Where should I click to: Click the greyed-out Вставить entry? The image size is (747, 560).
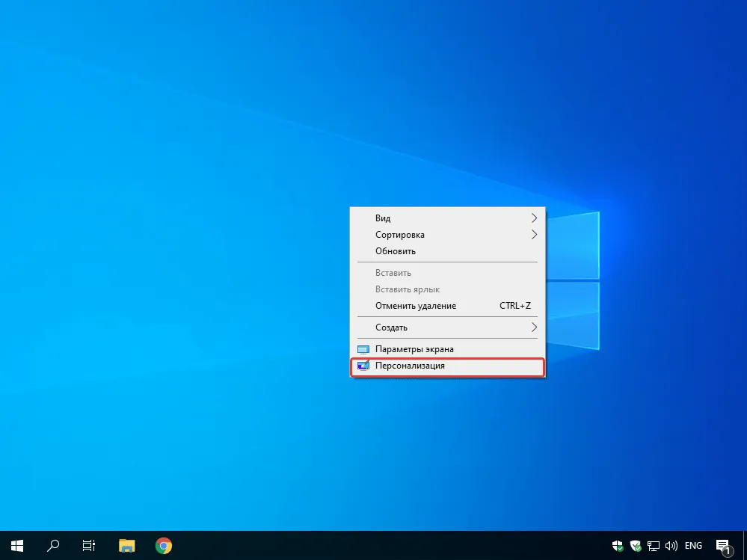[x=447, y=273]
